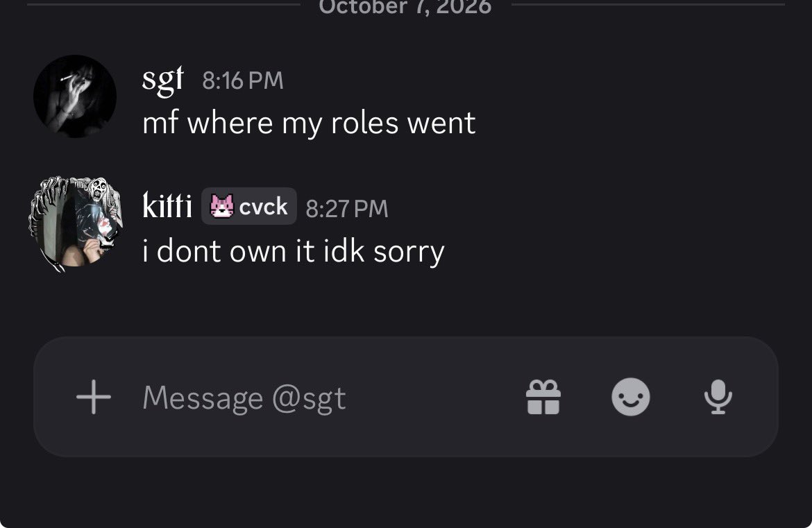Click the word "sorry" in kitti's message

coord(409,253)
